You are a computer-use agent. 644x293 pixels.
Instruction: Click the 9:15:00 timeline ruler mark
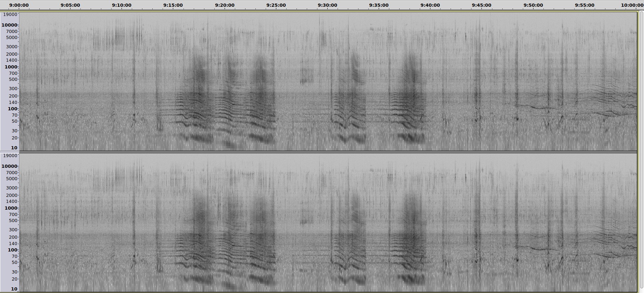173,5
